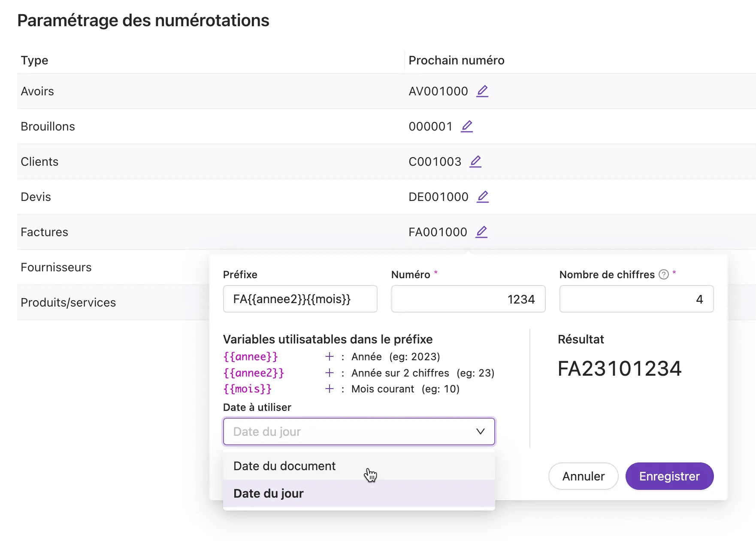756x541 pixels.
Task: Open help icon next to Nombre de chiffres
Action: coord(664,274)
